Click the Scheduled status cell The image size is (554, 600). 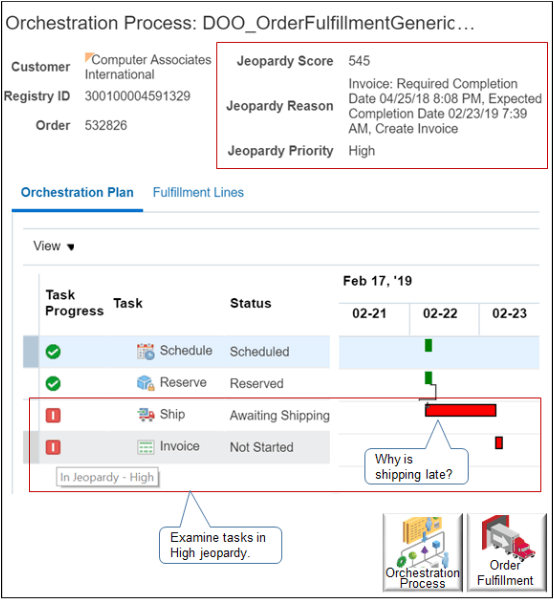pyautogui.click(x=259, y=352)
